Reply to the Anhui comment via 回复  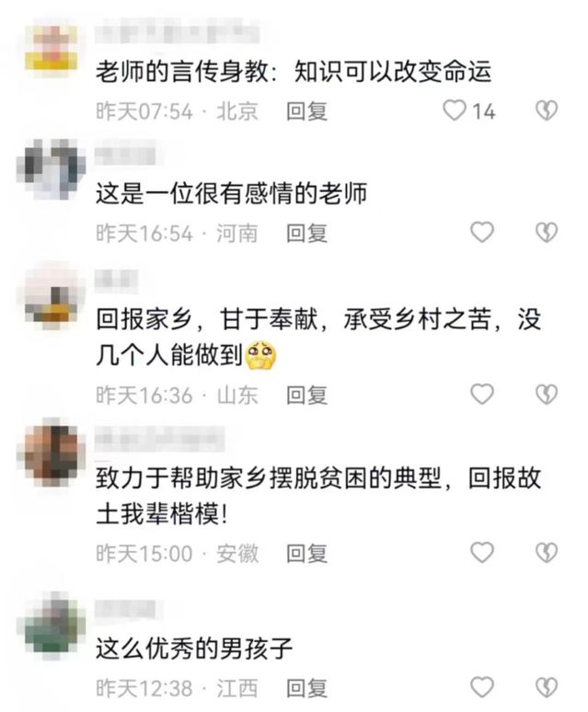pyautogui.click(x=307, y=554)
